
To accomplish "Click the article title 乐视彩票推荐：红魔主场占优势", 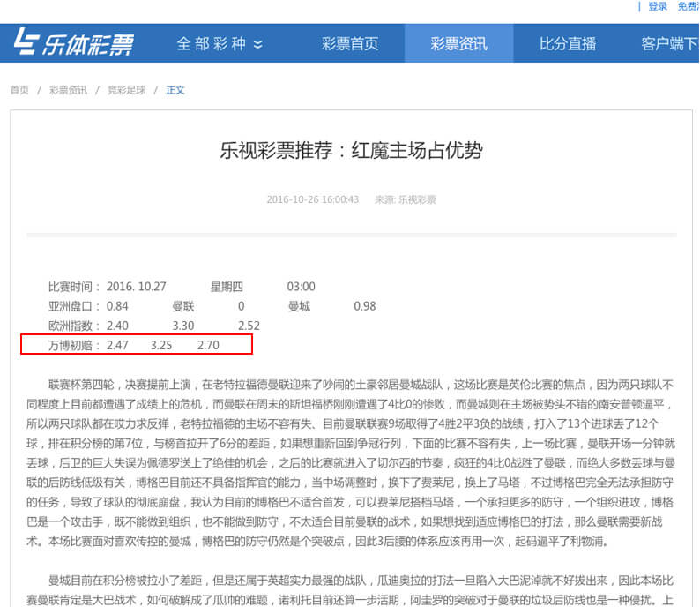I will tap(351, 150).
